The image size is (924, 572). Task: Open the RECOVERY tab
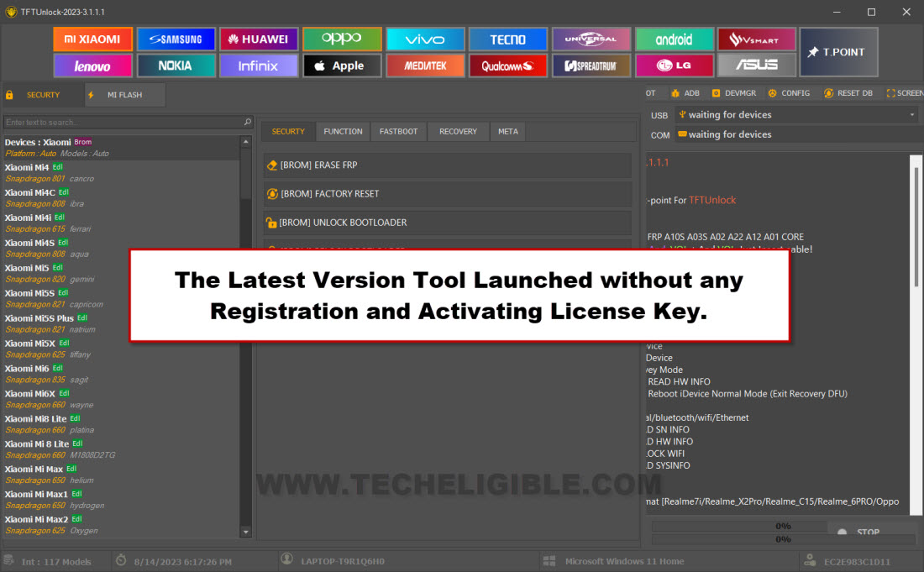pyautogui.click(x=458, y=131)
